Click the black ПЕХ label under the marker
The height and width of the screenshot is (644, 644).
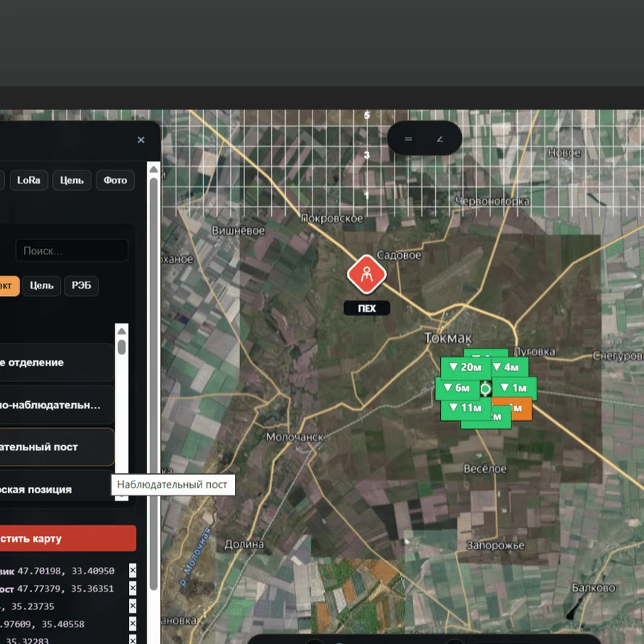[x=367, y=308]
